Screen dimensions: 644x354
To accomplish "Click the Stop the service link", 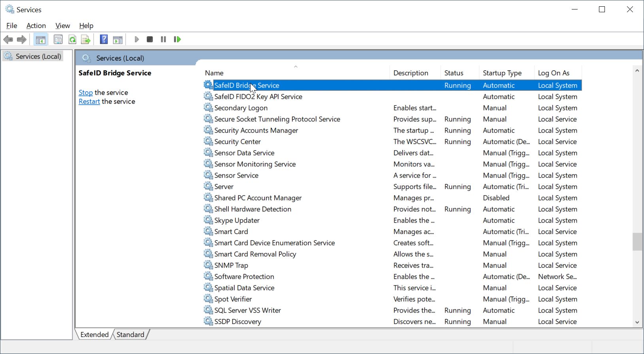I will (85, 93).
